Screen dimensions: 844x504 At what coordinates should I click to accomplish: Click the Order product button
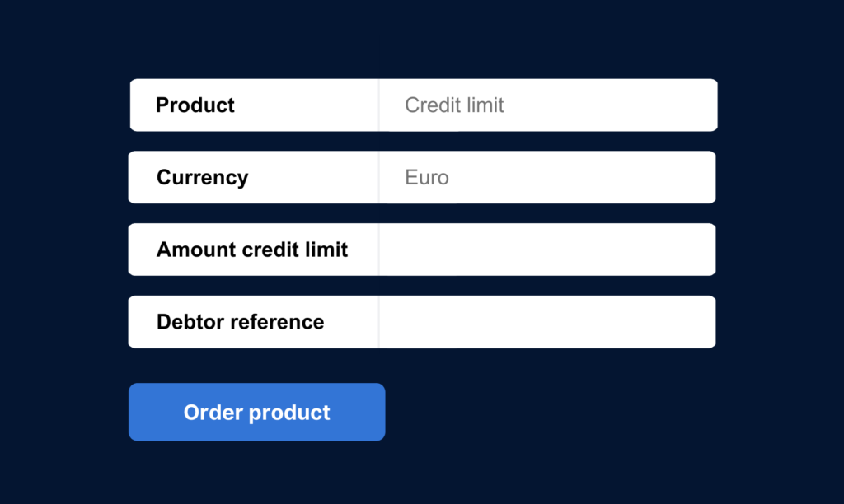256,412
